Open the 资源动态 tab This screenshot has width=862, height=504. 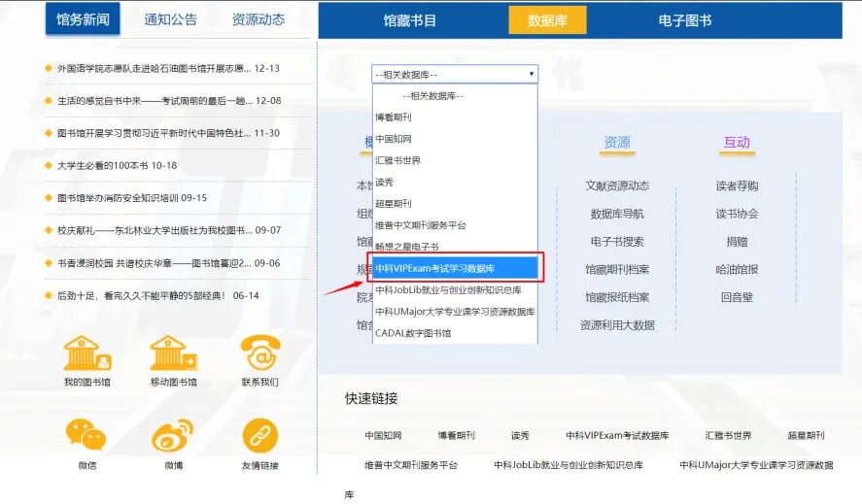coord(259,19)
